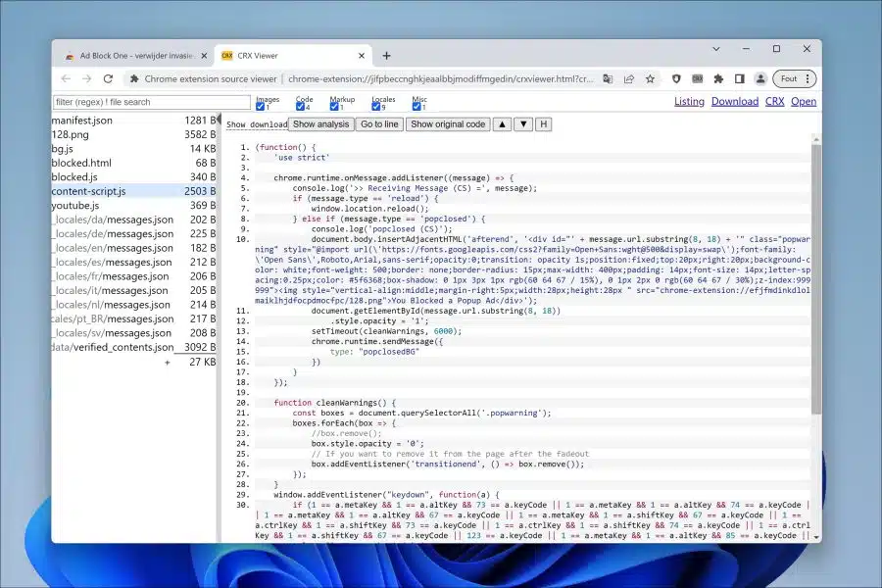Click the extension icon left of the address text
882x588 pixels.
coord(134,78)
